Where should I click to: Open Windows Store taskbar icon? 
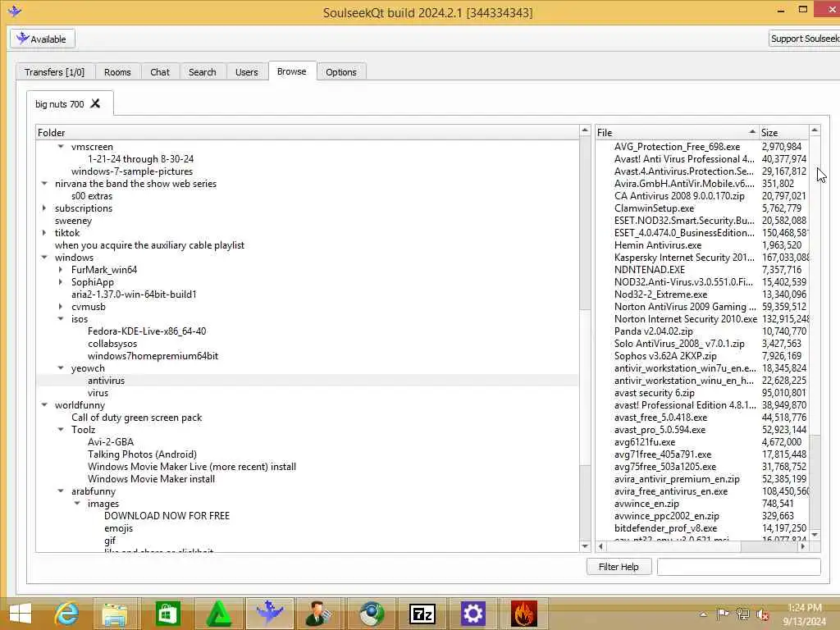pos(167,614)
